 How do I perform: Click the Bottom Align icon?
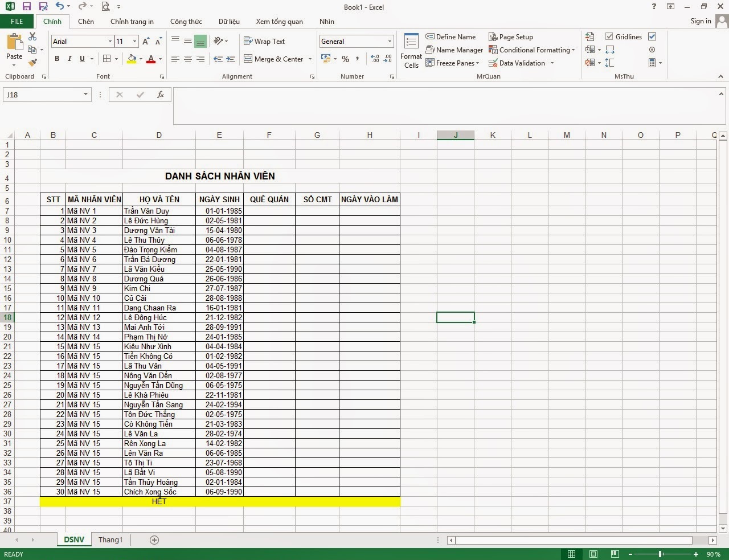200,41
